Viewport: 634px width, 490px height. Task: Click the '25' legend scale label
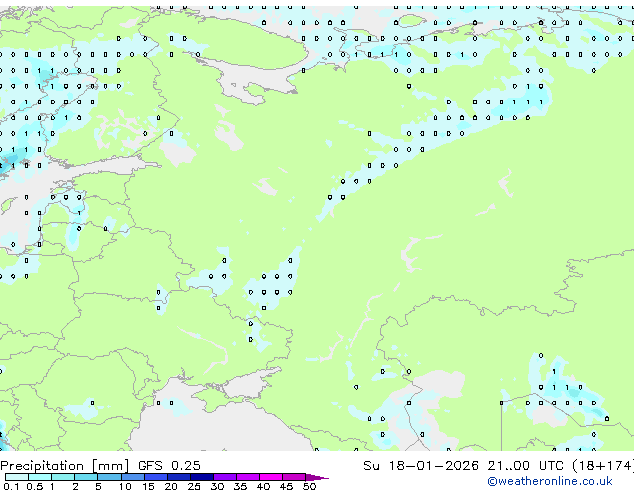pyautogui.click(x=194, y=486)
